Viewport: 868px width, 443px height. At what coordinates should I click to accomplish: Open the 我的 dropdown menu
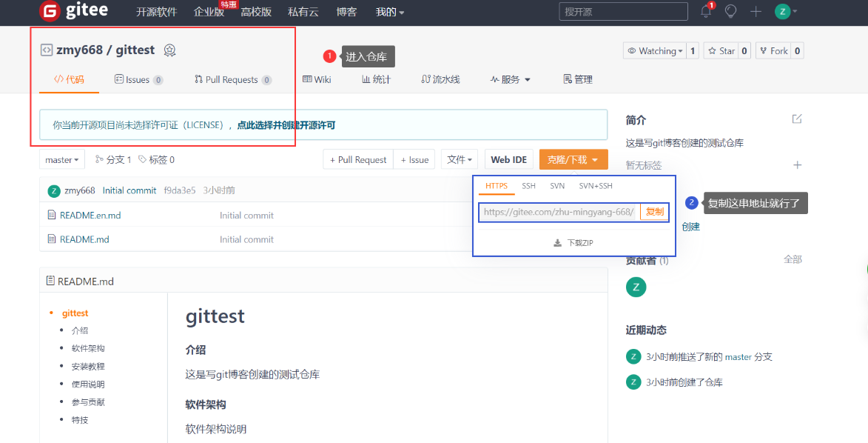(390, 12)
